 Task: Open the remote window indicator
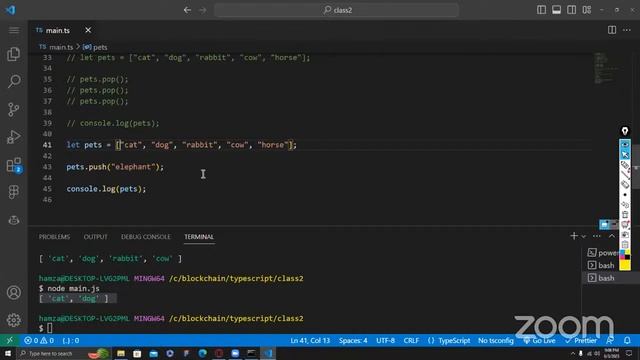pyautogui.click(x=9, y=340)
